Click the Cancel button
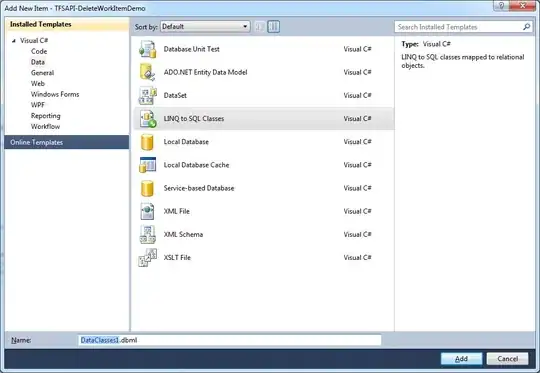Viewport: 540px width, 373px height. point(507,359)
